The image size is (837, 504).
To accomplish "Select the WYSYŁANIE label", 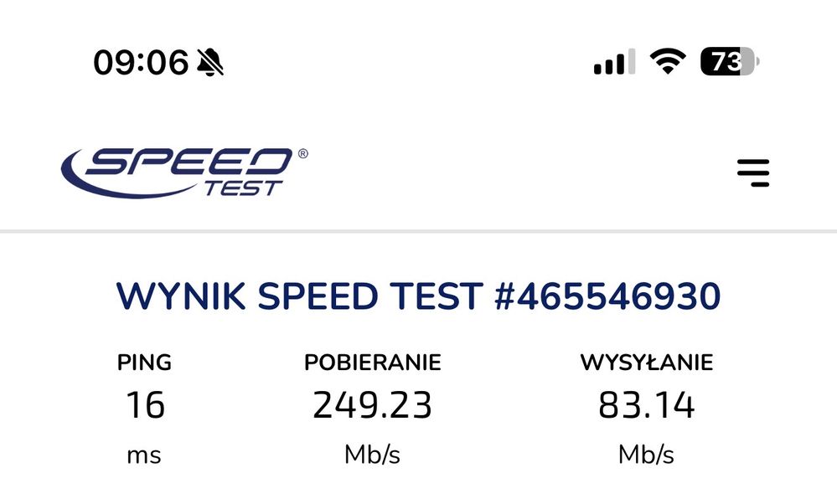I will pyautogui.click(x=646, y=363).
